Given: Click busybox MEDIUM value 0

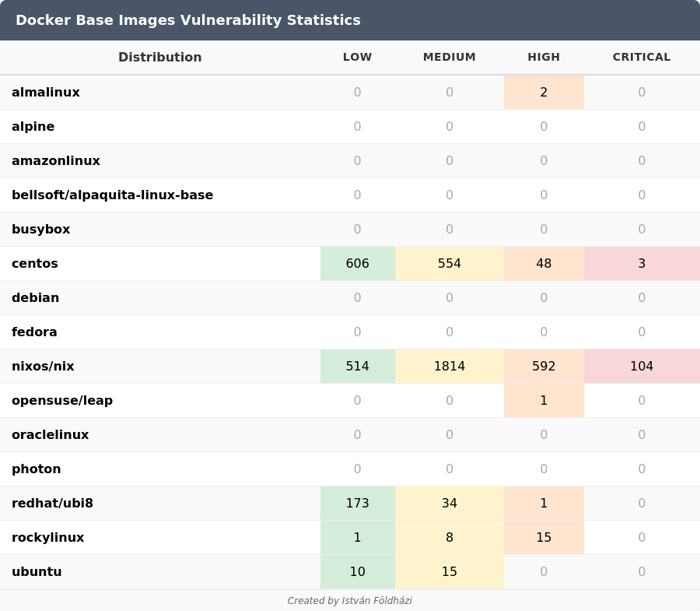Looking at the screenshot, I should point(449,229).
